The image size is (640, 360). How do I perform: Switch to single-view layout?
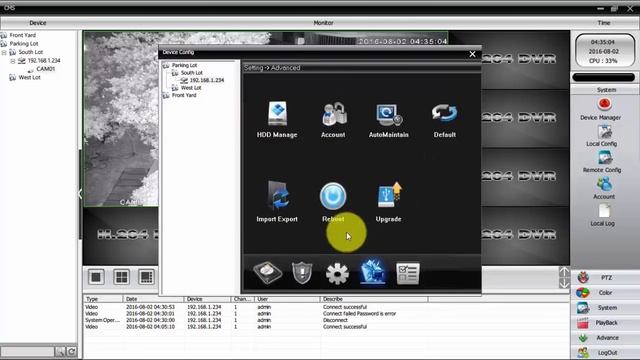[96, 277]
